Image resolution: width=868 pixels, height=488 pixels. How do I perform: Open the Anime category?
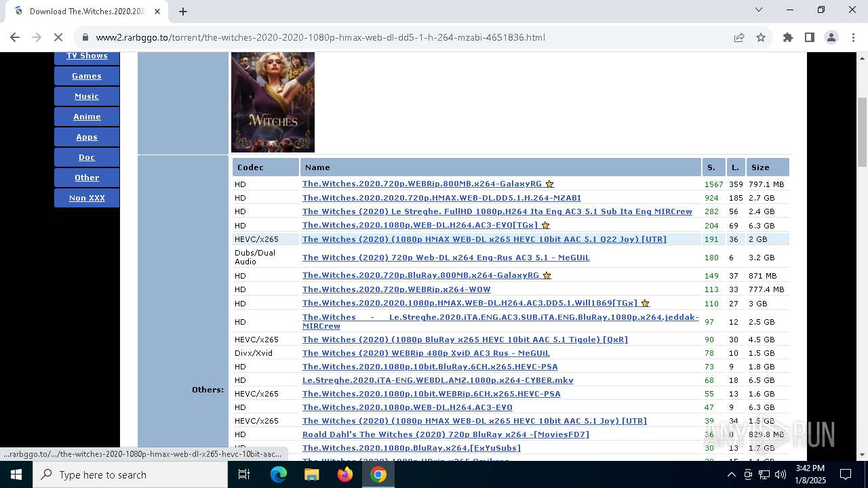click(x=87, y=117)
